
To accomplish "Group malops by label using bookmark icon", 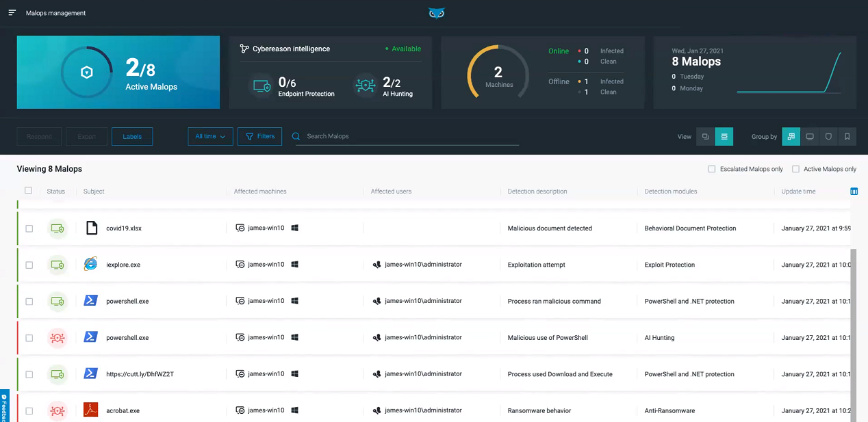I will click(x=847, y=136).
